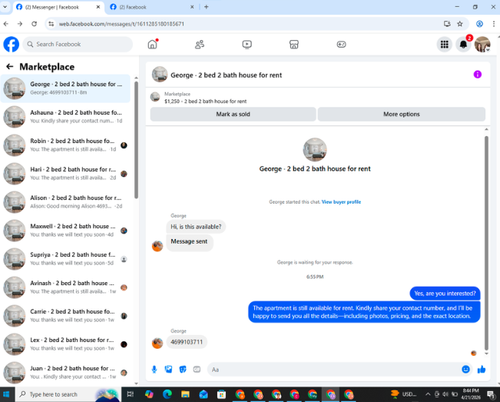Open the Ashauna conversation
Image resolution: width=500 pixels, height=402 pixels.
[x=65, y=117]
